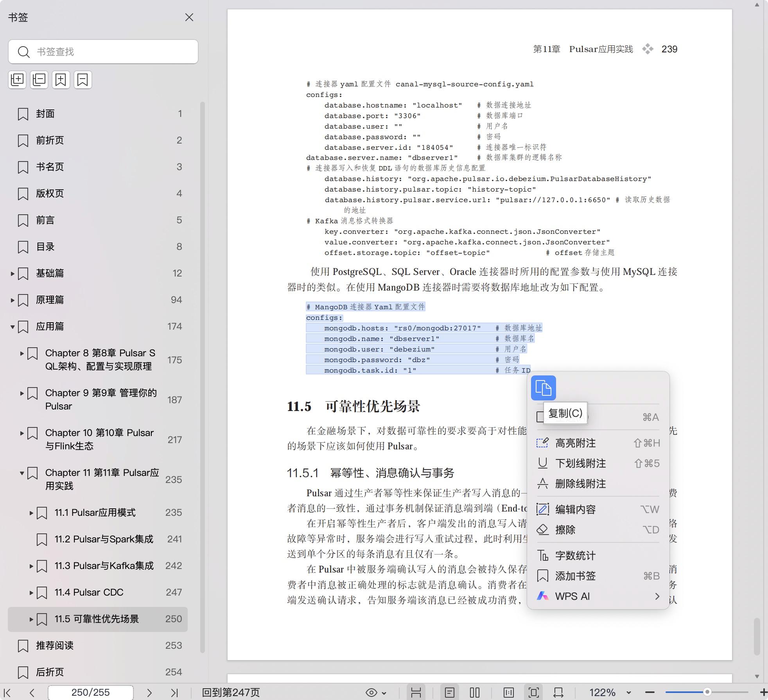Click the document vertical scrollbar thumb
This screenshot has width=768, height=700.
point(757,637)
